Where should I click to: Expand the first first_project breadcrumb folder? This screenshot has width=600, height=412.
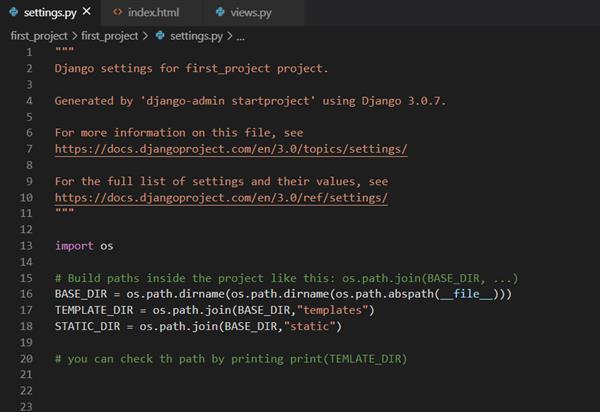click(39, 35)
